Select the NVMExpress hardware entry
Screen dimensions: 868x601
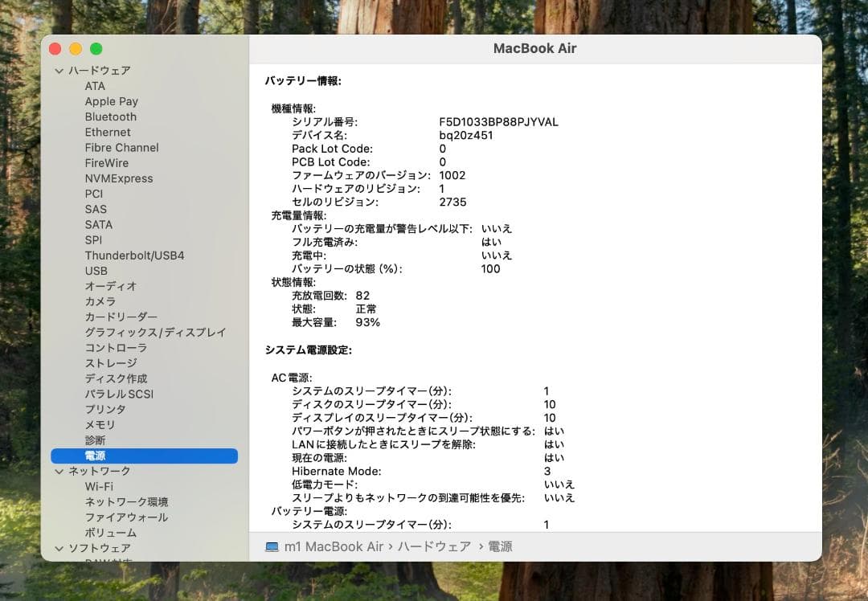[119, 178]
